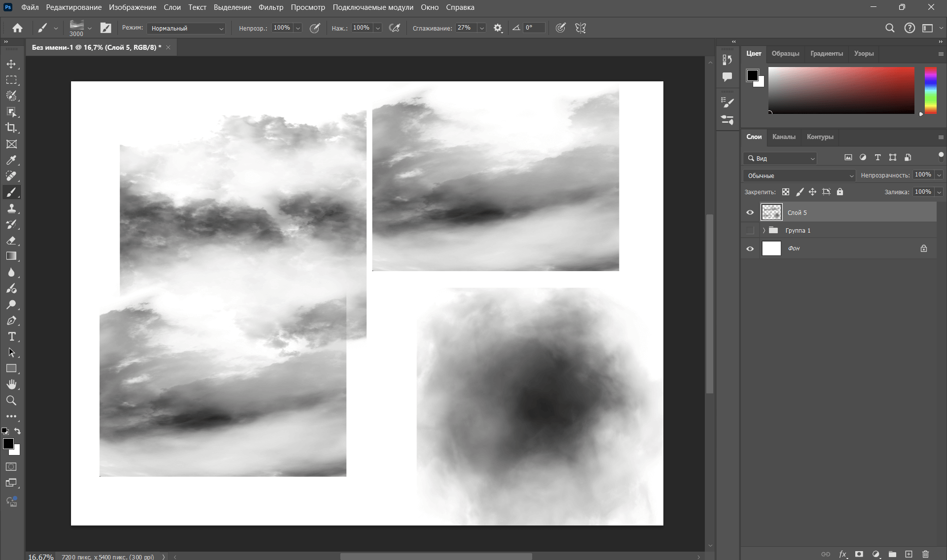Open brush opacity Непрозр. slider dropdown
The height and width of the screenshot is (560, 947).
click(x=298, y=28)
